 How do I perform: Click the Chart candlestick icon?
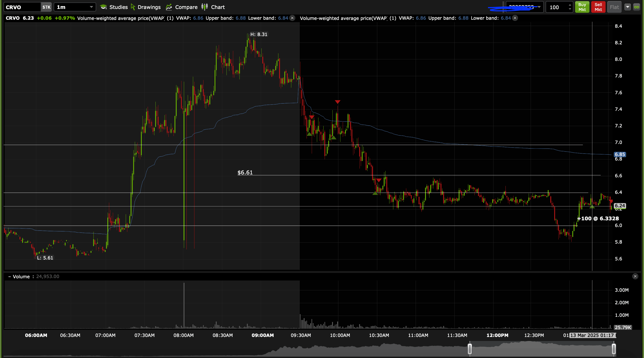[x=205, y=7]
